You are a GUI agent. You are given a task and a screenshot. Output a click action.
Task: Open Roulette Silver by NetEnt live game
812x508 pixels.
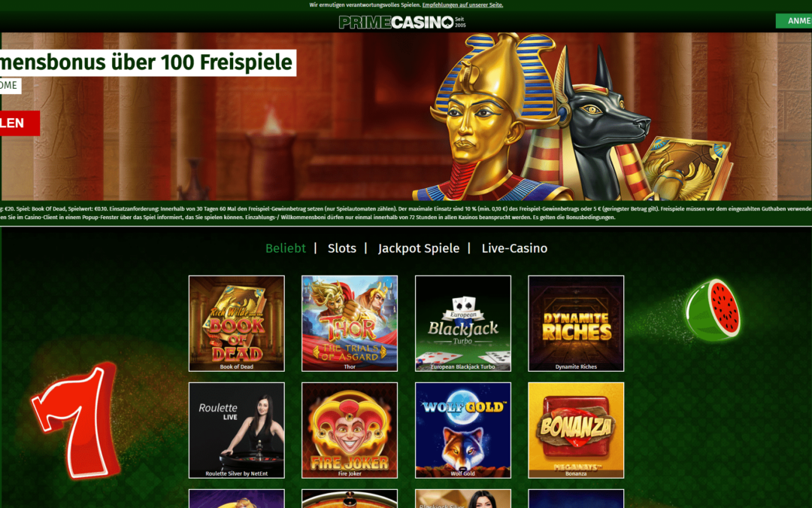click(x=237, y=430)
